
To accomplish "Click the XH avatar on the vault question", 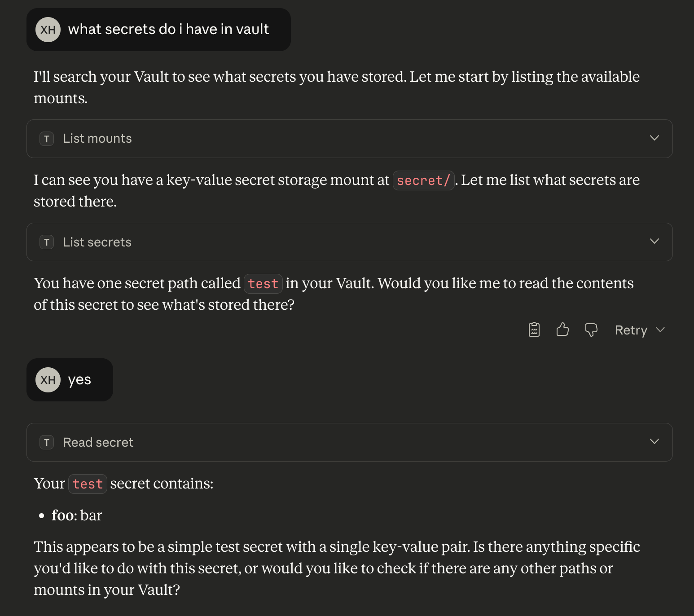I will click(x=48, y=30).
